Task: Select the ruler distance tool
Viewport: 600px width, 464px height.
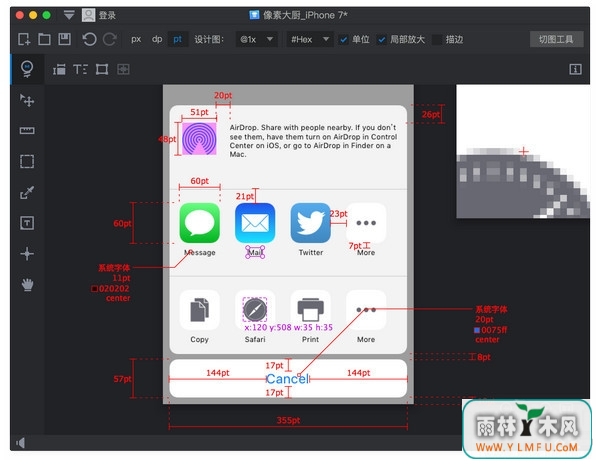Action: tap(27, 130)
